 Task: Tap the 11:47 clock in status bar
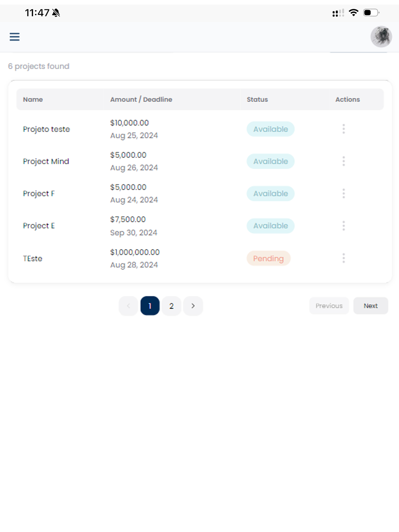[x=37, y=13]
